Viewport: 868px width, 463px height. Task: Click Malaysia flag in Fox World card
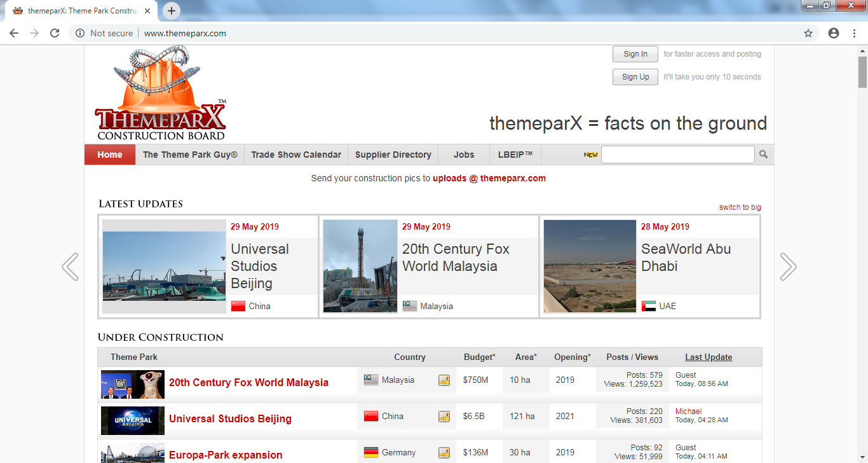coord(410,306)
